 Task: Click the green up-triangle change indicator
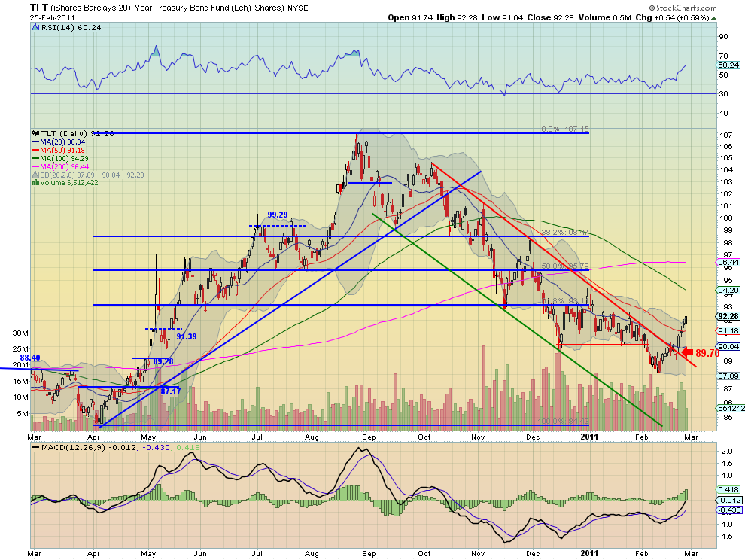pyautogui.click(x=713, y=18)
